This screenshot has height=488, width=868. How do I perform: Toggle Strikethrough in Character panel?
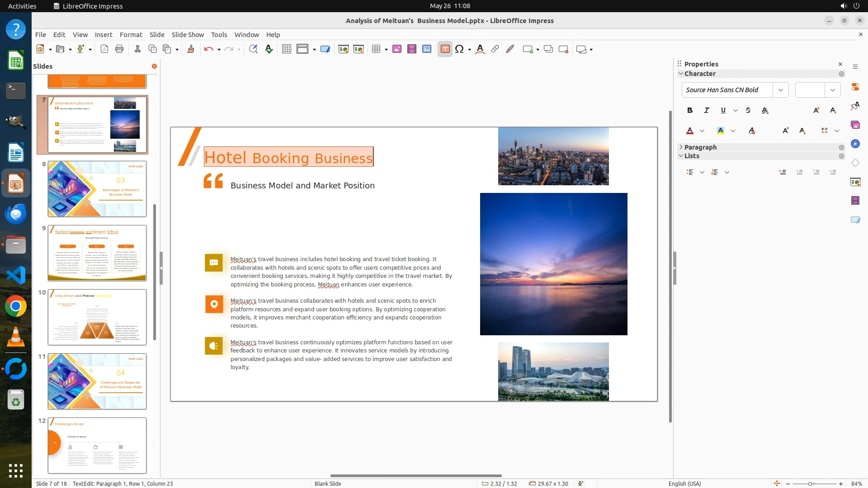tap(748, 110)
